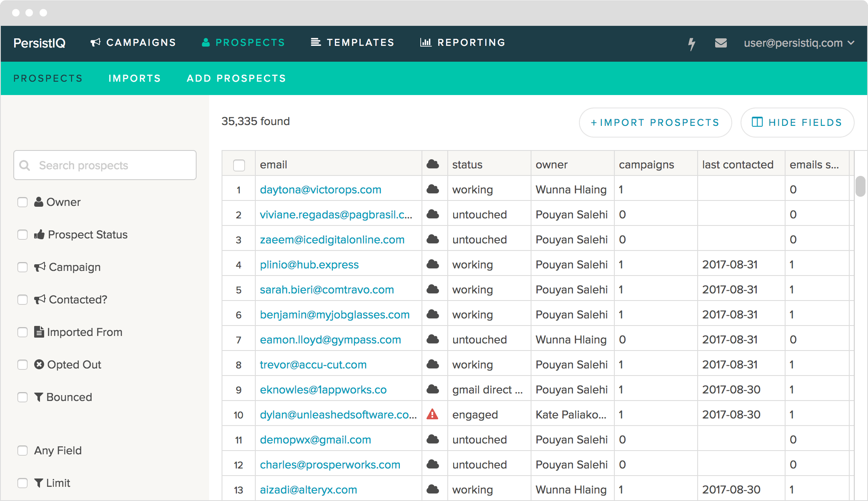Toggle the Owner filter checkbox

[x=22, y=202]
